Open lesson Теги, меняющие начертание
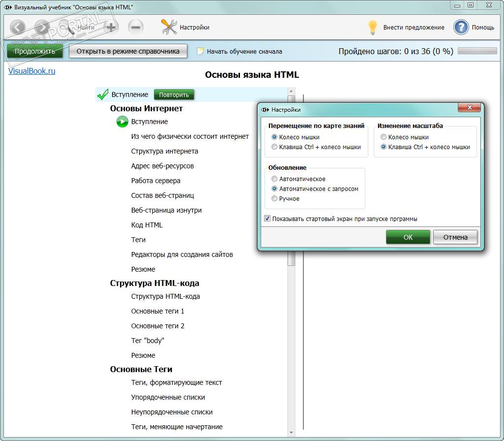This screenshot has height=441, width=504. click(x=177, y=427)
